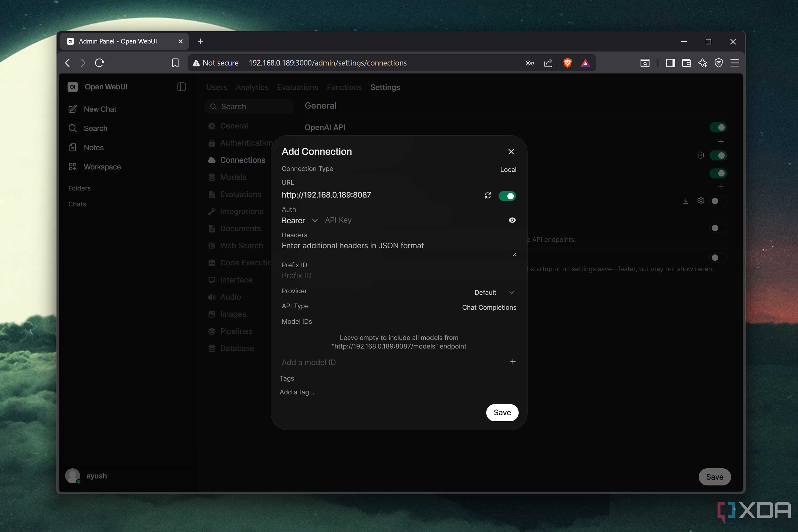Click the download icon beside connection gear
This screenshot has width=798, height=532.
pos(686,201)
